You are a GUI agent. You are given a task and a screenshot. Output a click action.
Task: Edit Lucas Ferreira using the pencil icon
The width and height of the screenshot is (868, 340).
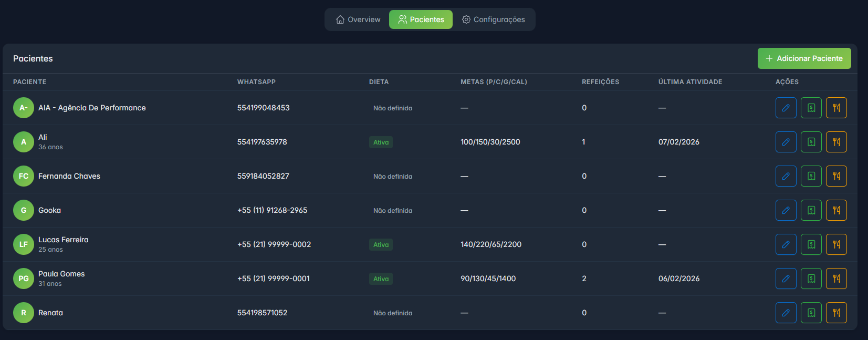[786, 244]
